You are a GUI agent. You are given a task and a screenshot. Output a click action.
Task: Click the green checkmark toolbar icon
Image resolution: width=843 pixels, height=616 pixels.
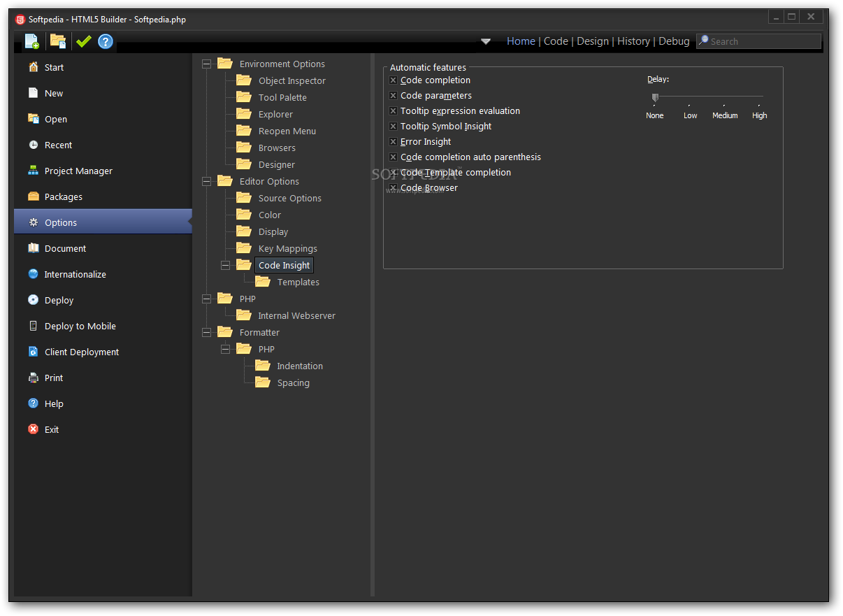coord(83,41)
